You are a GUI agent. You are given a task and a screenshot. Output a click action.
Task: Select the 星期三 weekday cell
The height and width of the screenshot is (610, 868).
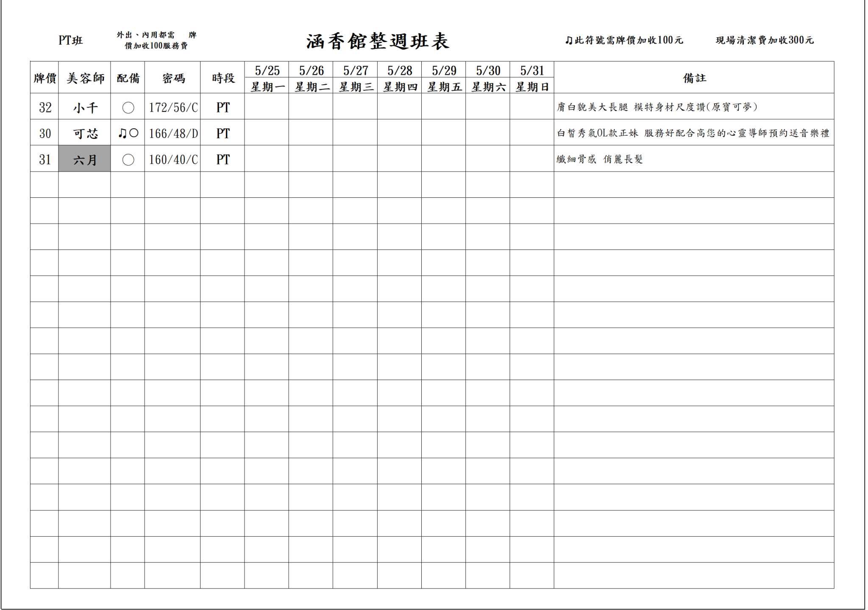coord(355,86)
